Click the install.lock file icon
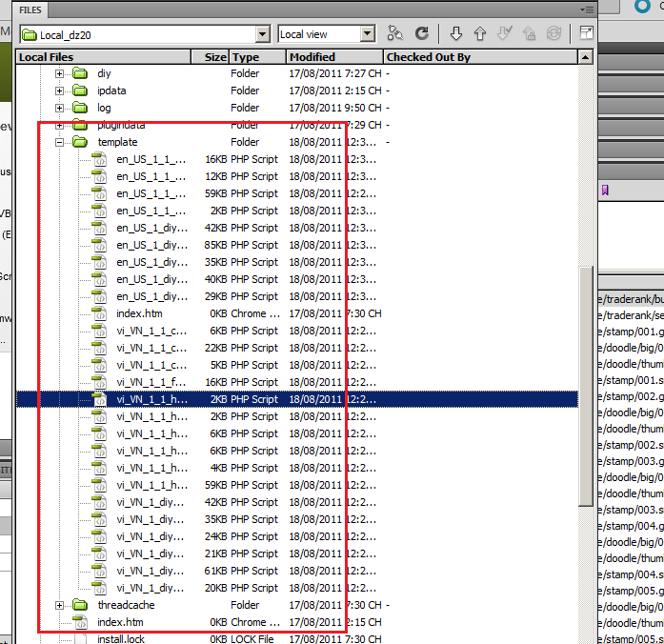664x644 pixels. (x=80, y=639)
